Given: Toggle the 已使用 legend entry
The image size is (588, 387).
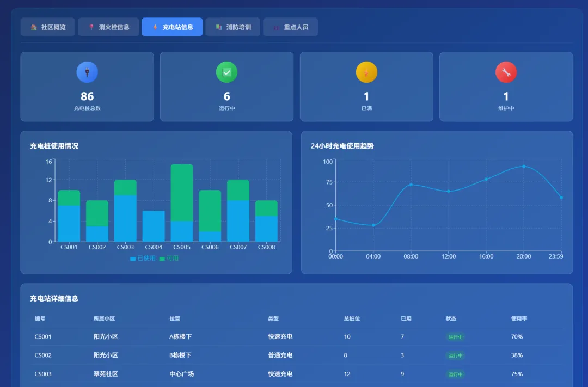Looking at the screenshot, I should 143,259.
